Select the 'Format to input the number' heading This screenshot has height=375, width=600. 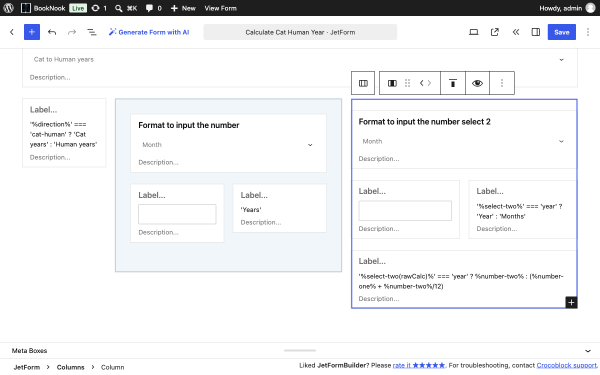189,125
